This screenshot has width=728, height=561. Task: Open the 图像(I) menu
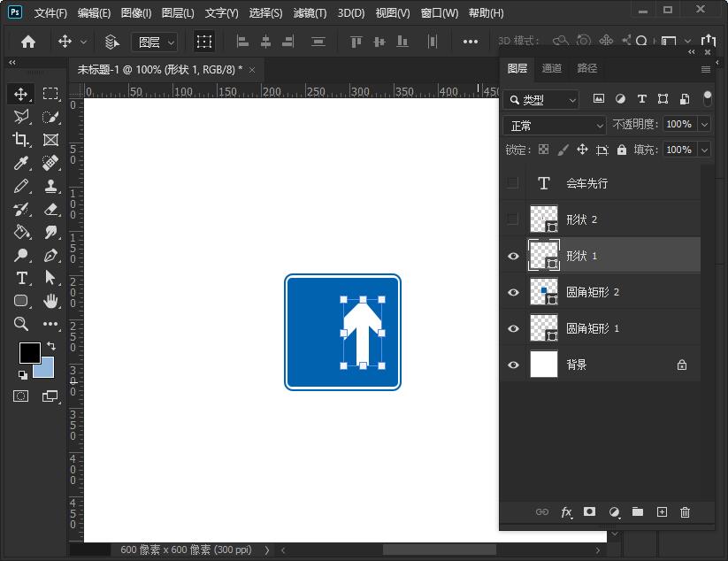pyautogui.click(x=136, y=13)
